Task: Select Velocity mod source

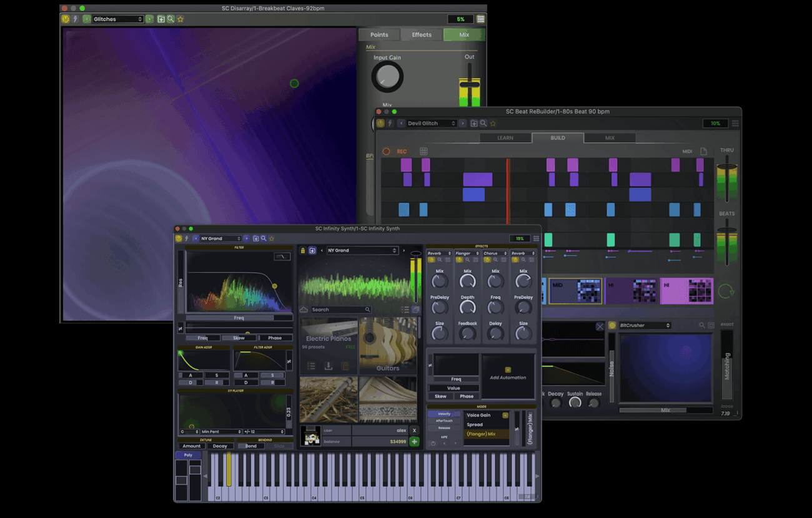Action: [x=444, y=414]
